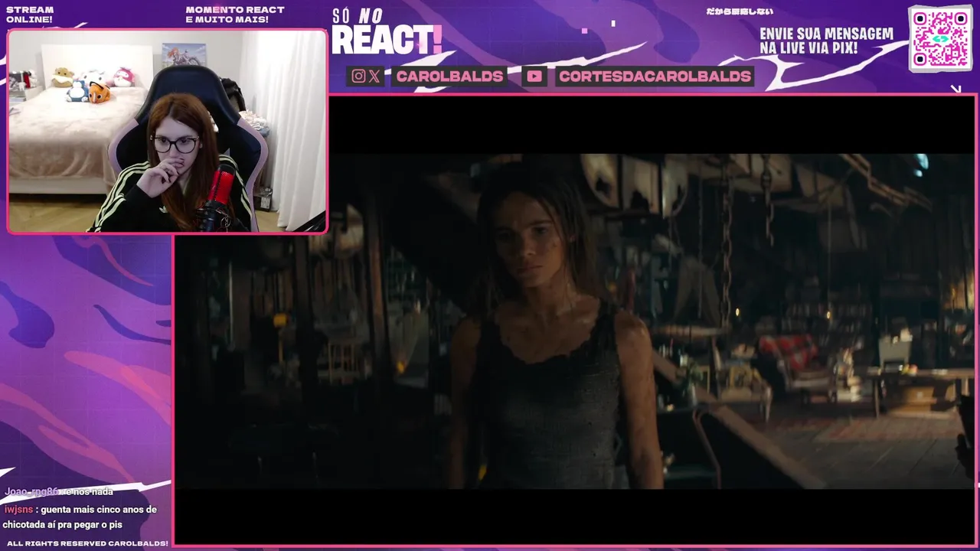
Task: Click the 'ENVIE SUA MENSAGEM NA LIVE VIA PIX!' text
Action: (826, 41)
